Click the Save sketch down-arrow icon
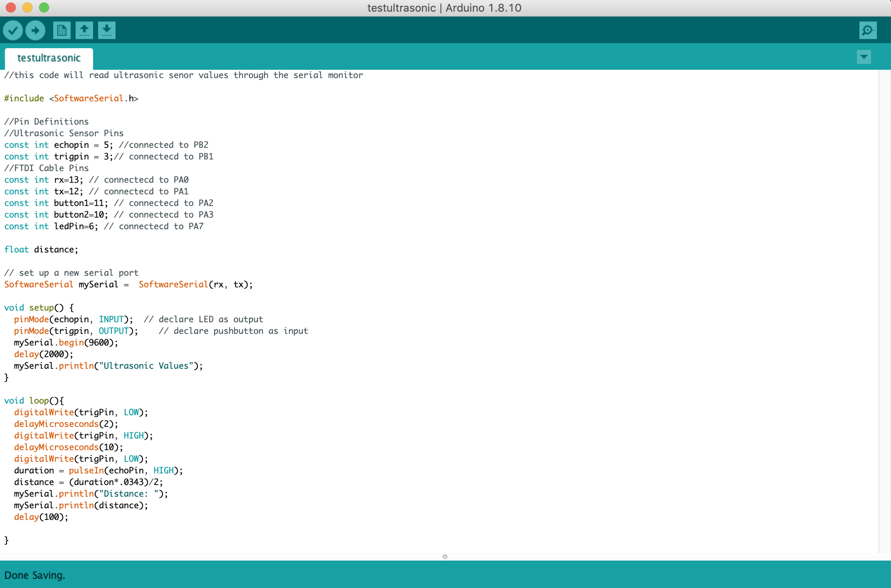 106,30
